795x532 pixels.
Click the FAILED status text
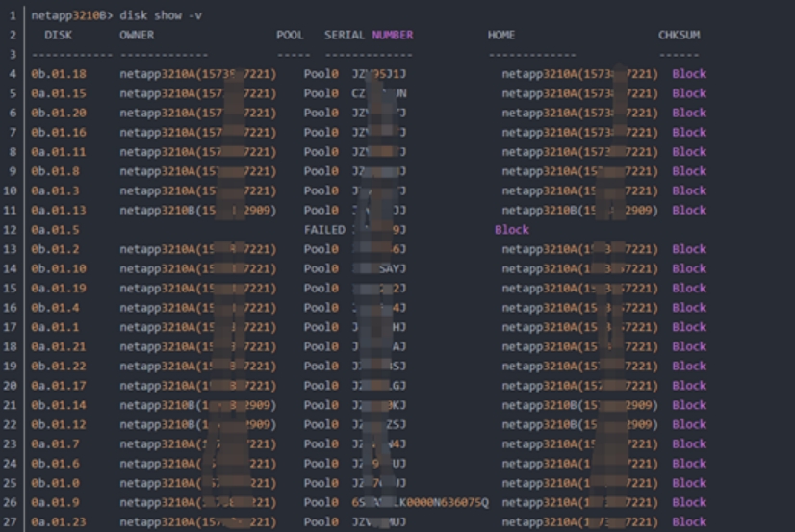click(x=324, y=230)
